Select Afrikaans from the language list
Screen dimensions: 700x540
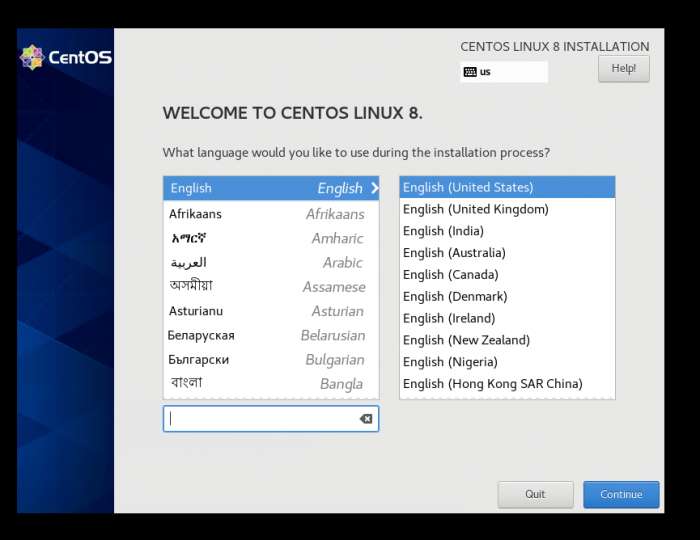tap(270, 214)
